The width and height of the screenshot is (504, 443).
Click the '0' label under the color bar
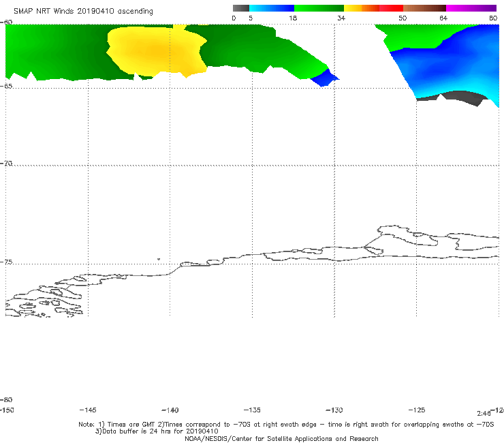tap(234, 18)
